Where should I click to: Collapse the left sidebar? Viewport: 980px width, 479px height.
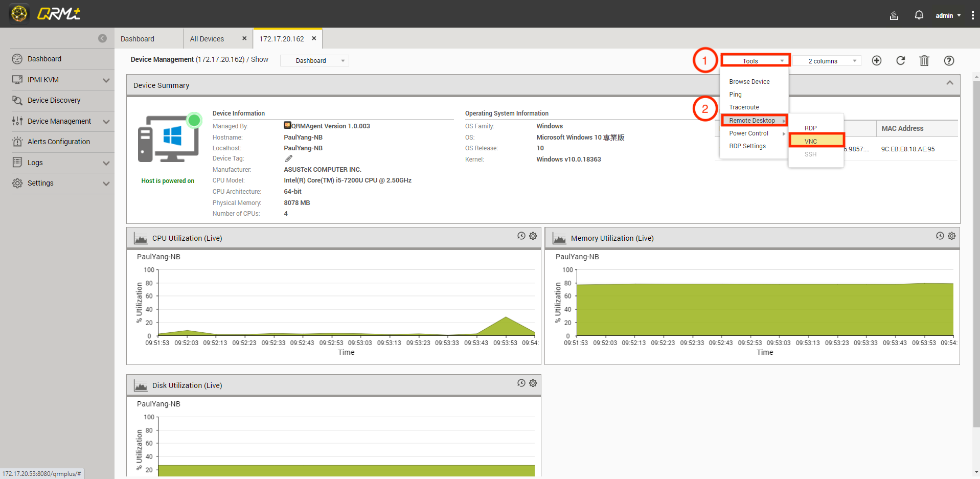point(102,38)
